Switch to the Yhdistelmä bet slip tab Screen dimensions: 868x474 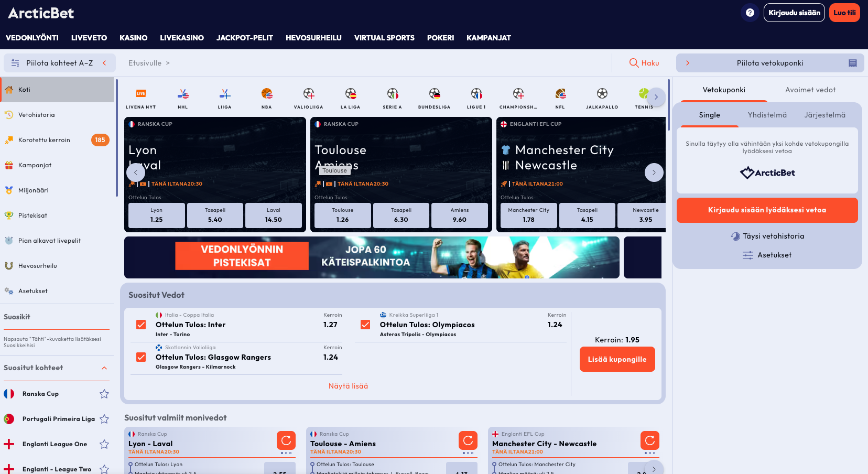[767, 115]
